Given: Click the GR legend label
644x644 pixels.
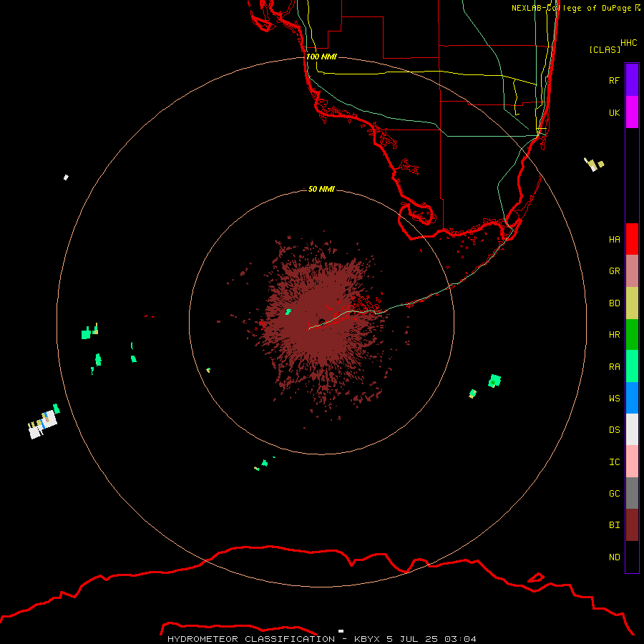Looking at the screenshot, I should tap(614, 271).
